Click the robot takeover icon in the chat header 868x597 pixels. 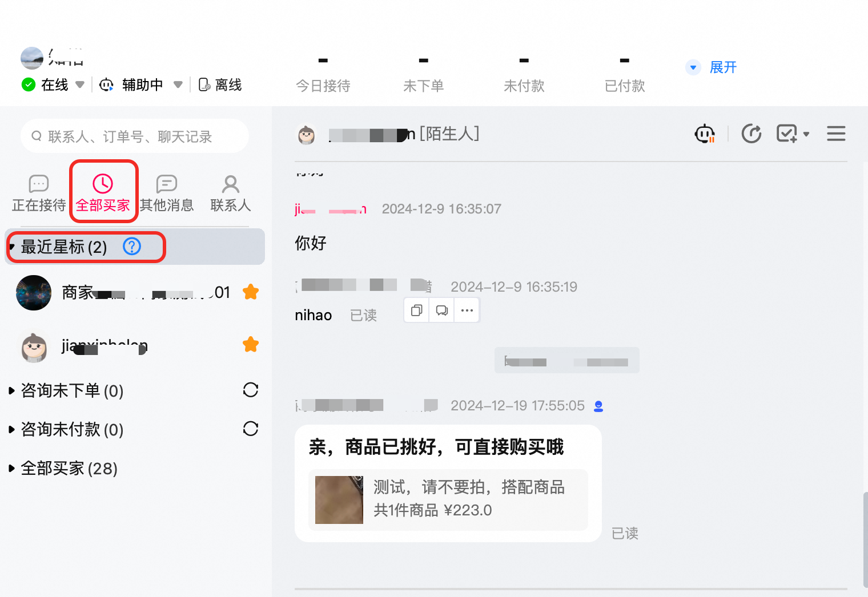(705, 134)
